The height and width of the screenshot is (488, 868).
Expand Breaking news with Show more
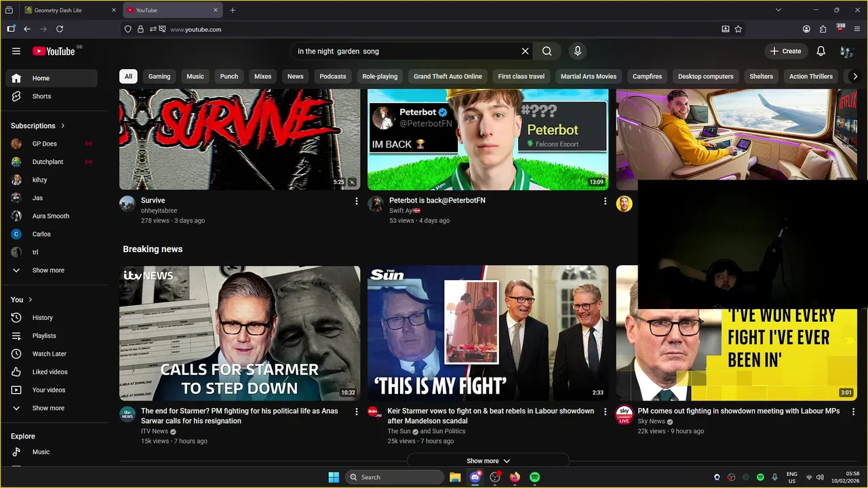pos(488,461)
